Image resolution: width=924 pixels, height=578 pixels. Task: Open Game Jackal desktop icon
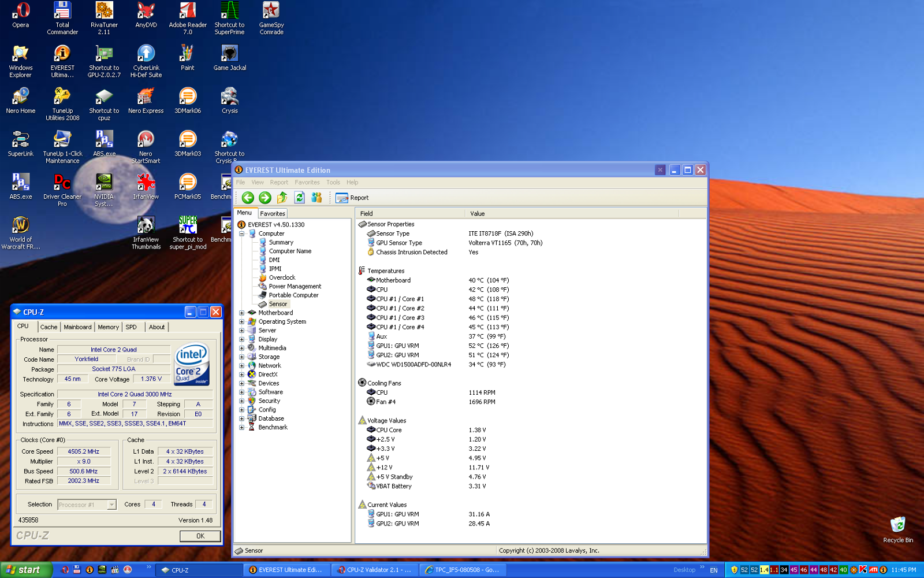[230, 58]
